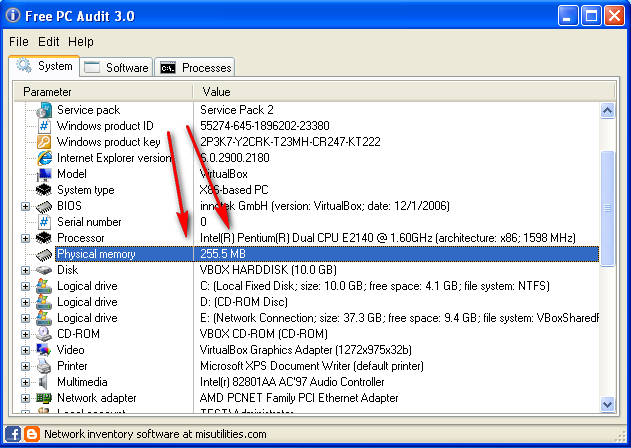Click the scrollbar down arrow
This screenshot has width=631, height=448.
coord(607,404)
